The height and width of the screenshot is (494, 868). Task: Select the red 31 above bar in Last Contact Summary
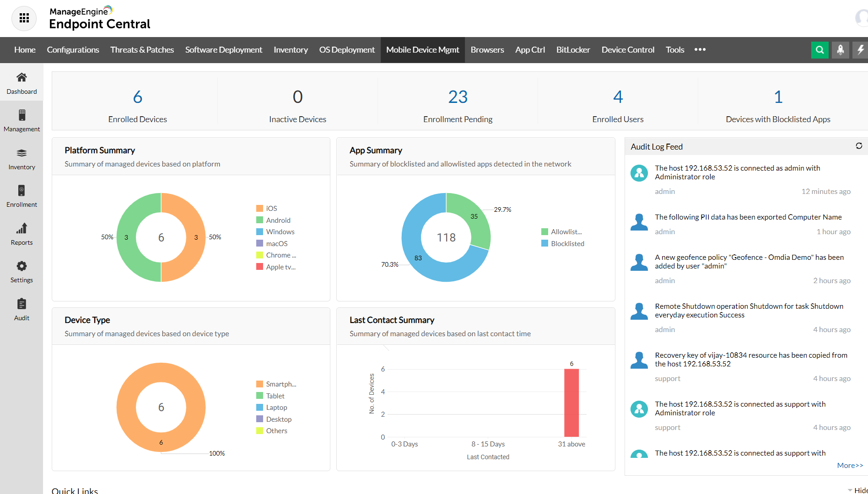point(571,403)
